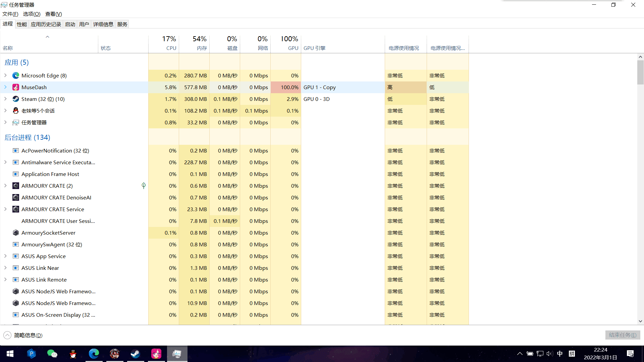Click the battery icon in system tray
This screenshot has height=362, width=644.
[x=530, y=354]
